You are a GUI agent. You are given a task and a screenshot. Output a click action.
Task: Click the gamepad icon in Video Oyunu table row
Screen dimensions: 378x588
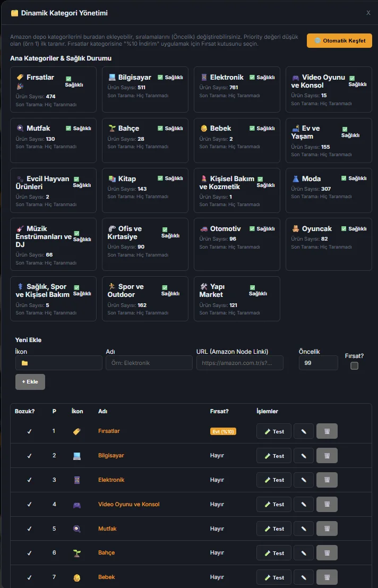tap(77, 505)
